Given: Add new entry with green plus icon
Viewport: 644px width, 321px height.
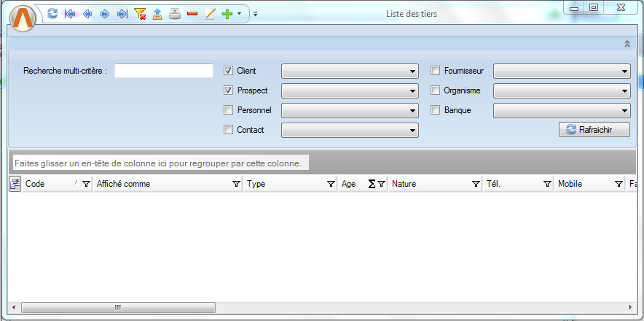Looking at the screenshot, I should tap(227, 14).
